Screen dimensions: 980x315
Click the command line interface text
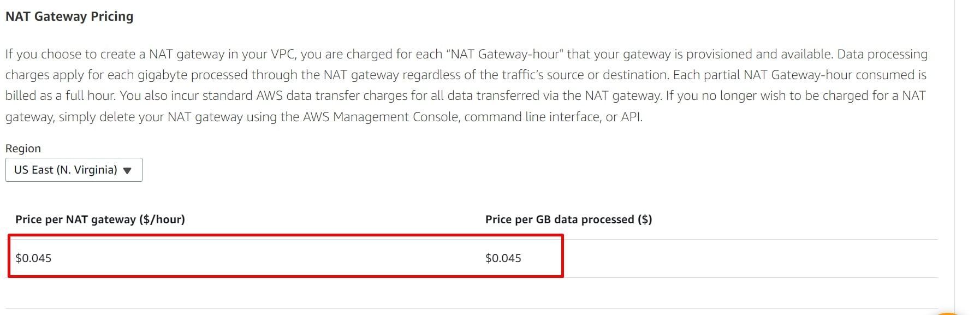(x=532, y=117)
